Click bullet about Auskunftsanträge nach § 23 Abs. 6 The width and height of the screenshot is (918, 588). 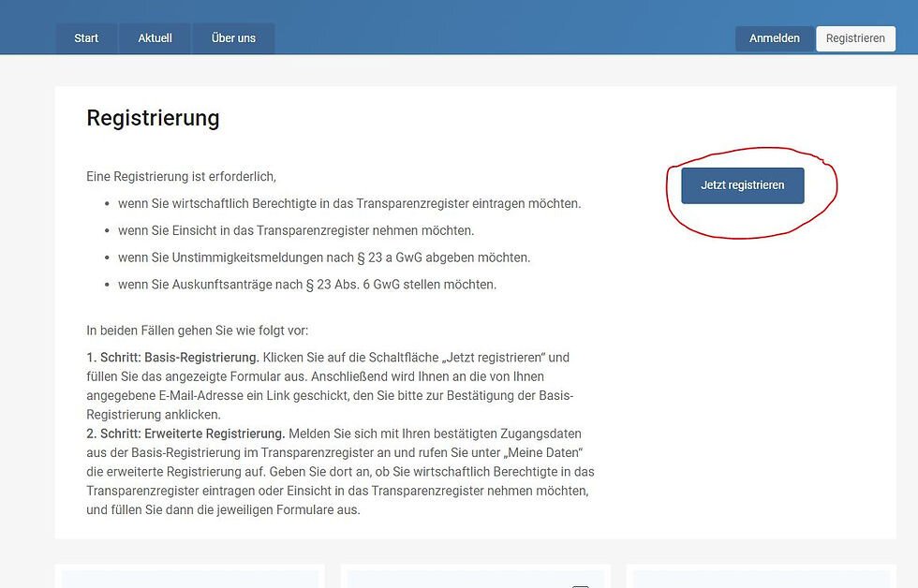[307, 285]
